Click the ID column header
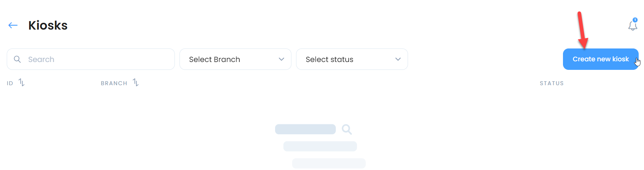Viewport: 644px width, 170px height. (x=10, y=83)
